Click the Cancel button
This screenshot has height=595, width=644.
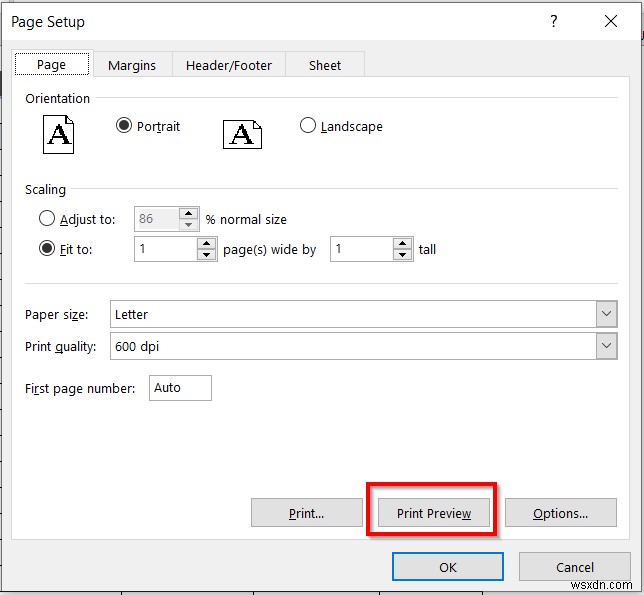tap(575, 567)
